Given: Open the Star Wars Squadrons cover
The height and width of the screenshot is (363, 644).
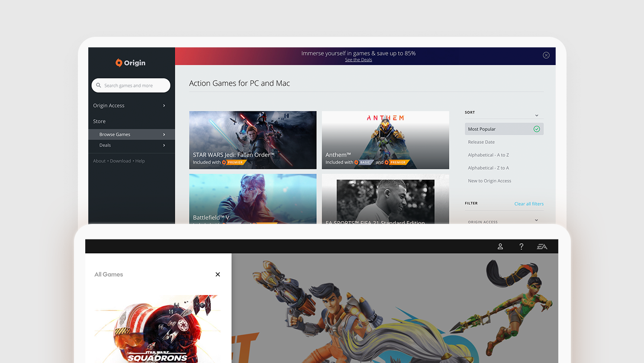Looking at the screenshot, I should (x=158, y=329).
